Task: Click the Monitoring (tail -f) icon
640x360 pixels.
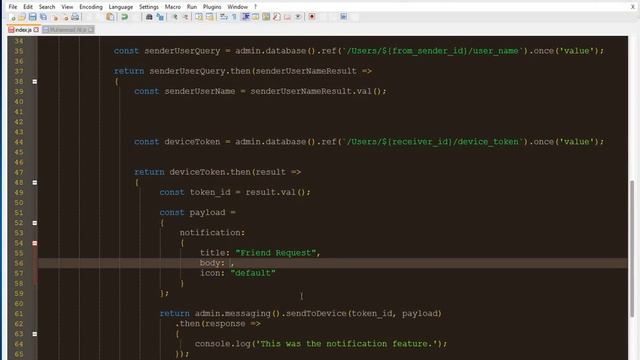Action: pyautogui.click(x=298, y=17)
